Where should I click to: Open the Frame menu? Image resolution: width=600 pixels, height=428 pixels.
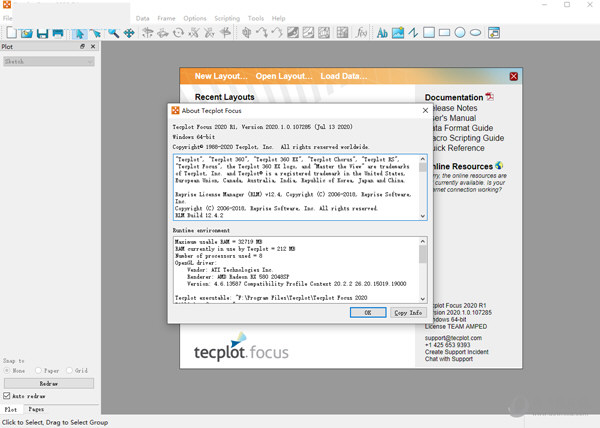click(x=166, y=18)
